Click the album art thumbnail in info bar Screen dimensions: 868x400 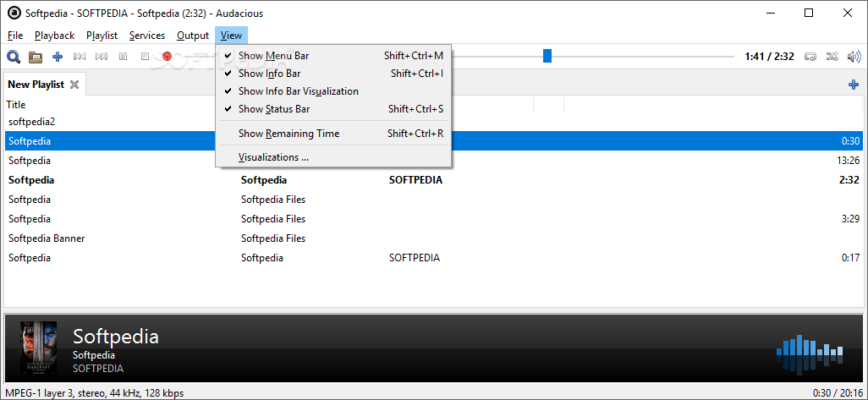point(38,348)
